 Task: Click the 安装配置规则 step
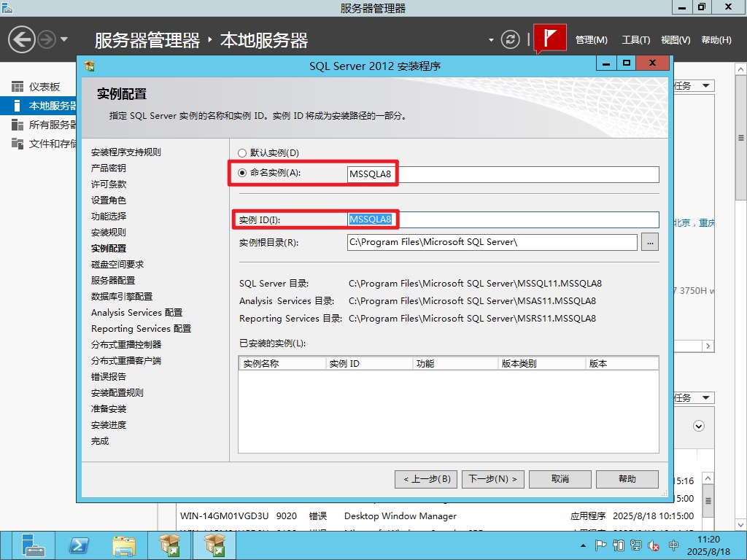click(x=117, y=393)
